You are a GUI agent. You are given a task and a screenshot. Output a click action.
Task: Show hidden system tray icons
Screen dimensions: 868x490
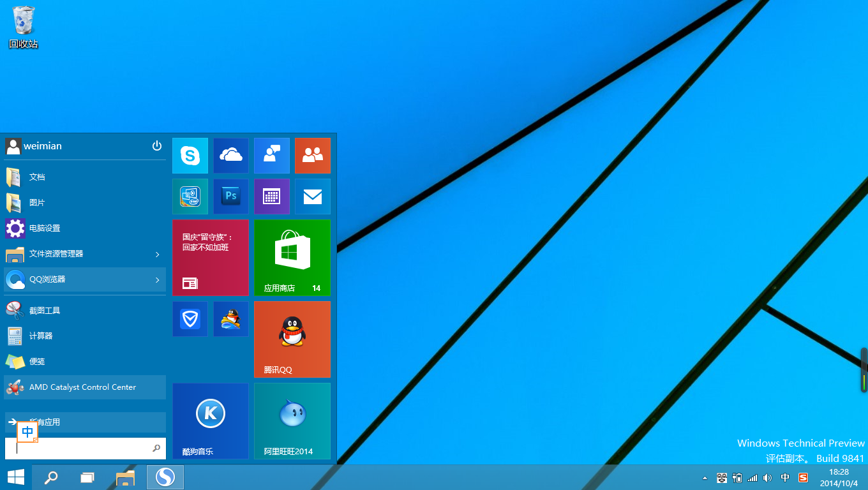pyautogui.click(x=705, y=477)
